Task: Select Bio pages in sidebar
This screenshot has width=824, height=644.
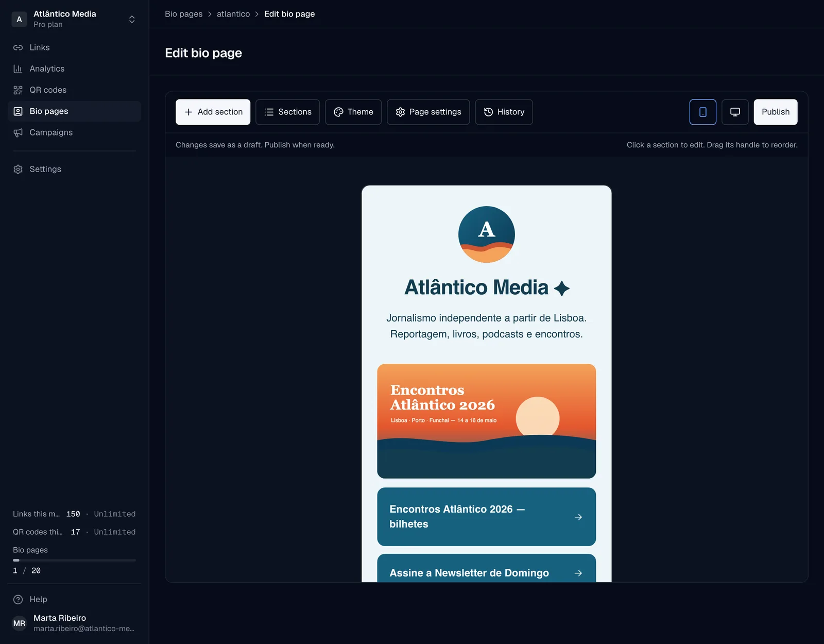Action: coord(74,111)
